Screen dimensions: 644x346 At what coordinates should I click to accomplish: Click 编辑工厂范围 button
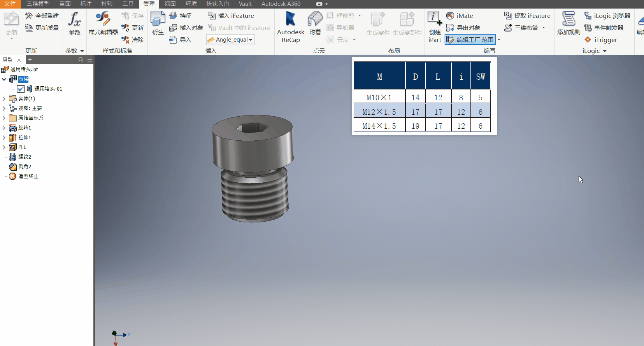click(x=470, y=40)
